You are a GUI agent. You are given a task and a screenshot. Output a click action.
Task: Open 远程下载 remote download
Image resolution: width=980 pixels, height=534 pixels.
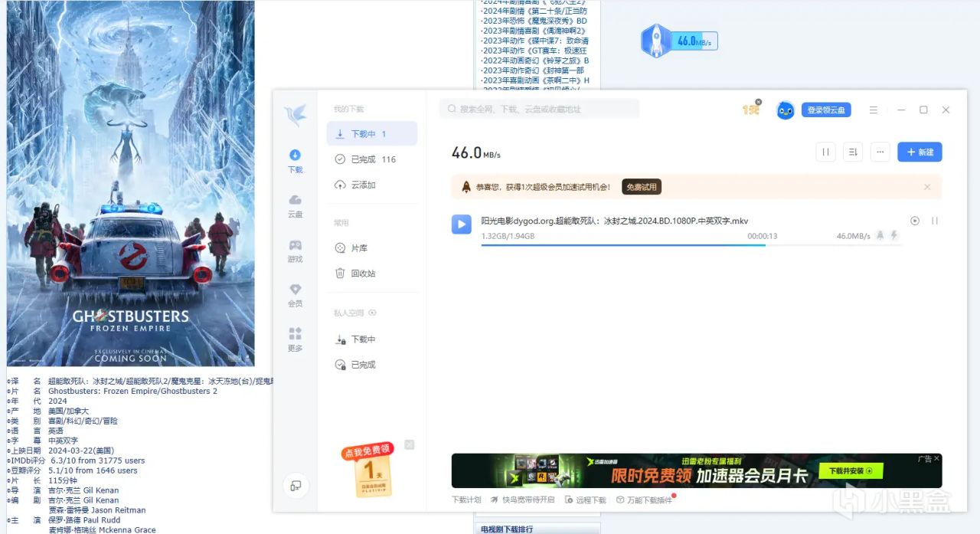586,500
